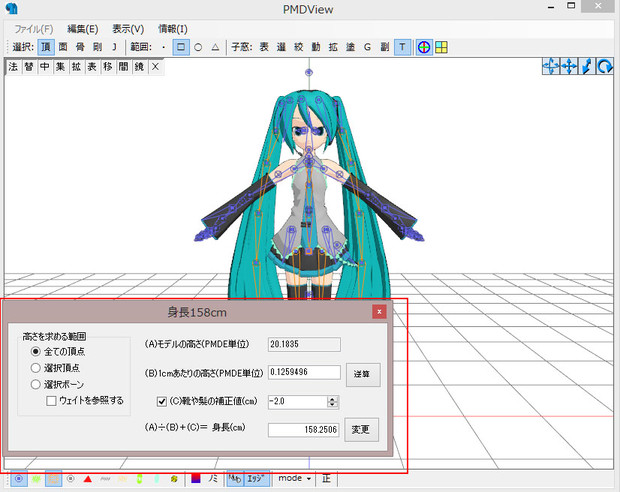The height and width of the screenshot is (492, 620).
Task: Choose the rectangle range selector
Action: coord(181,47)
